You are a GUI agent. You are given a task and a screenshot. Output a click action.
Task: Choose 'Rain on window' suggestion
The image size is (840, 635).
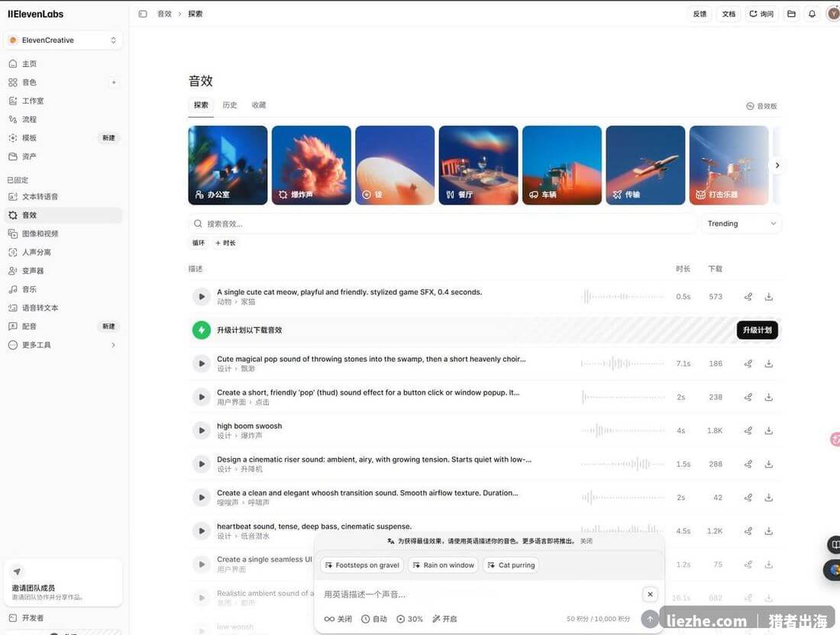pos(443,565)
